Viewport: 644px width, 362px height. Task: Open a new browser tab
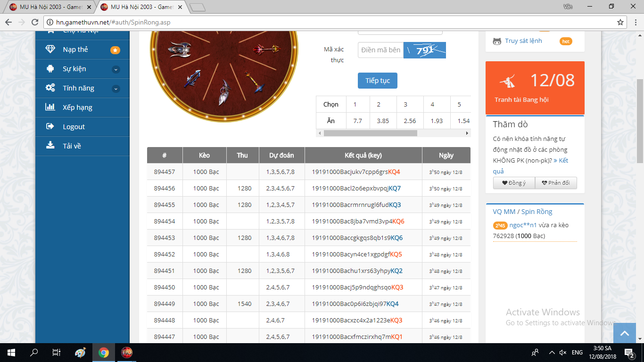197,7
